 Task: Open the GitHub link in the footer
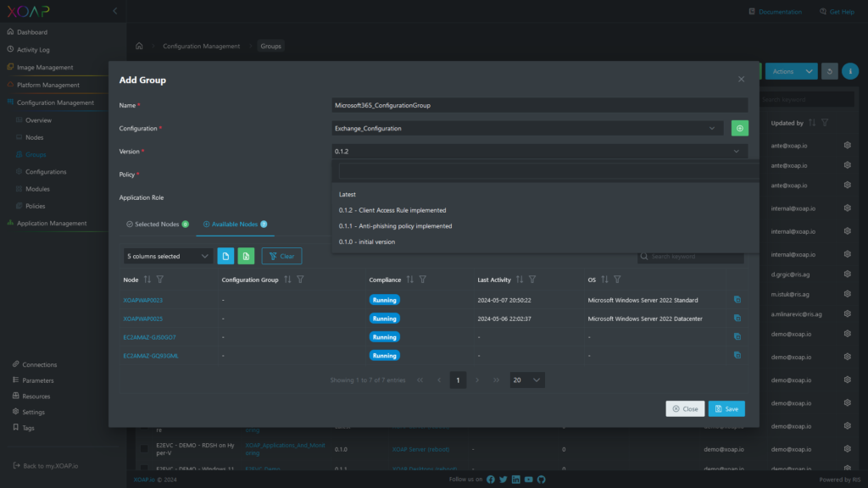(542, 480)
